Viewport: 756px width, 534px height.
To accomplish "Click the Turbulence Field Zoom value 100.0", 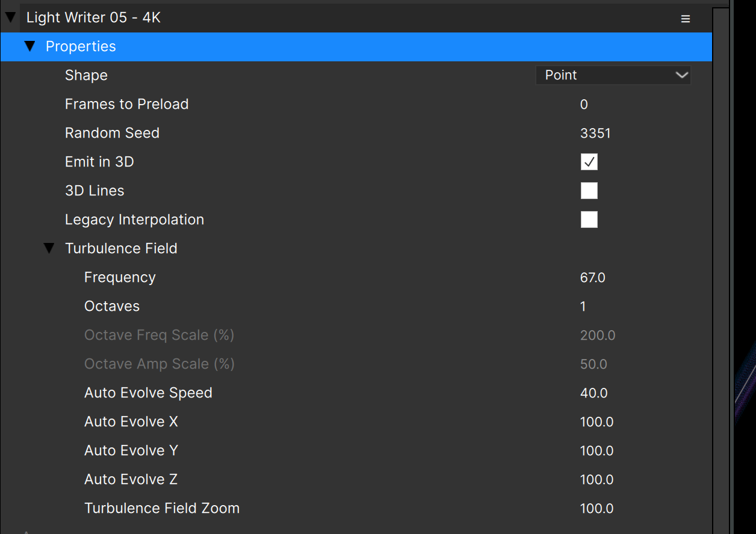I will point(596,508).
